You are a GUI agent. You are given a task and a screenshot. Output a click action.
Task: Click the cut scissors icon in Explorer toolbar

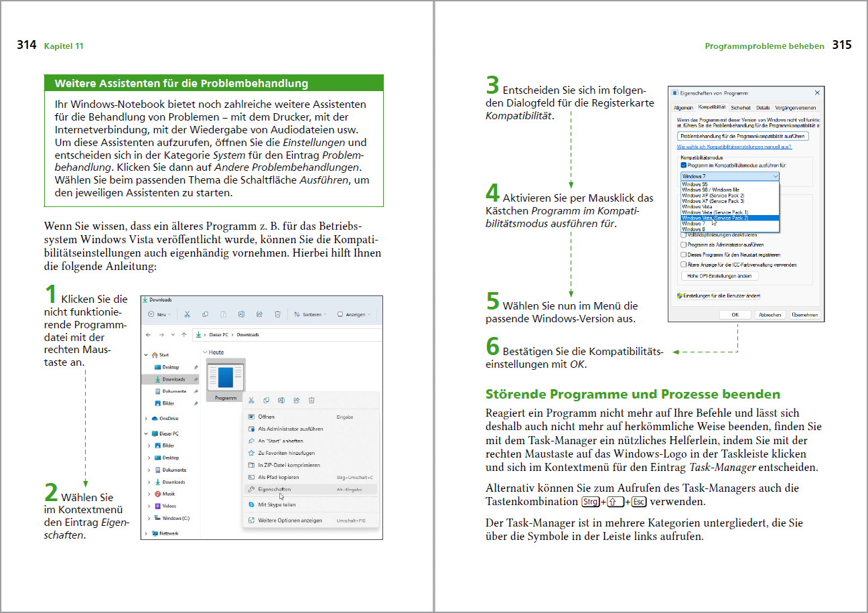(188, 314)
